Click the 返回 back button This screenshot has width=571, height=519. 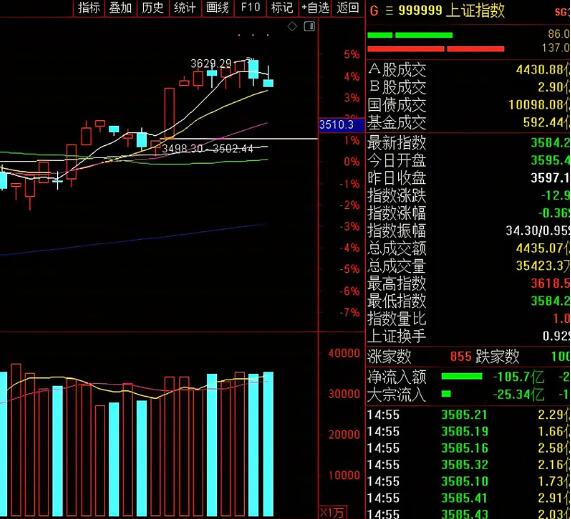pos(347,8)
